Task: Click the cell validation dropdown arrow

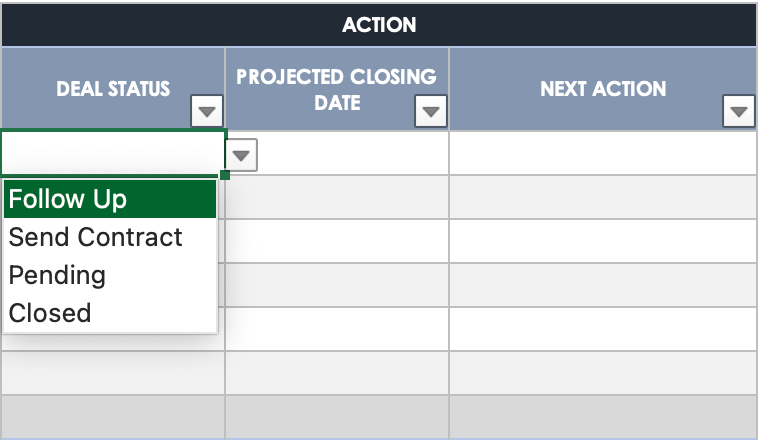Action: pos(243,155)
